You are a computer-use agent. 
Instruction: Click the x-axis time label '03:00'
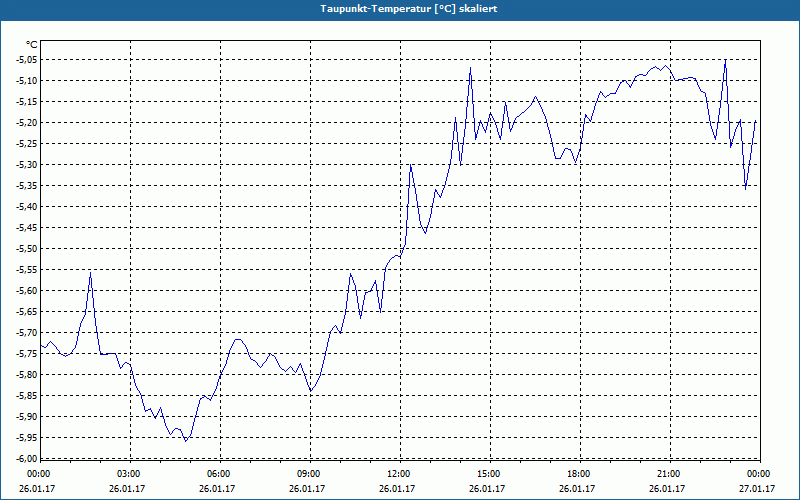[x=129, y=474]
